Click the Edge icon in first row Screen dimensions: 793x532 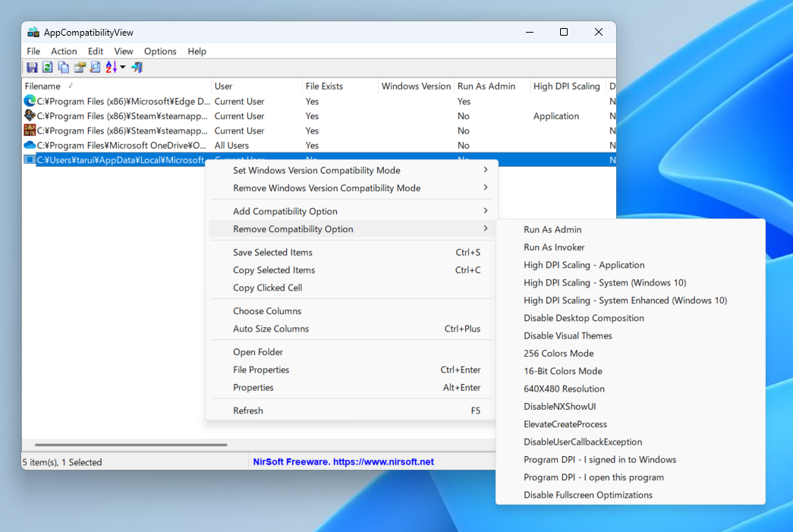click(30, 101)
